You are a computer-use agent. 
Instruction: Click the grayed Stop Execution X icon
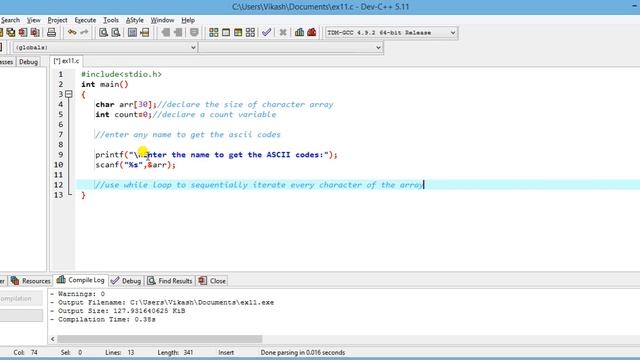(282, 33)
